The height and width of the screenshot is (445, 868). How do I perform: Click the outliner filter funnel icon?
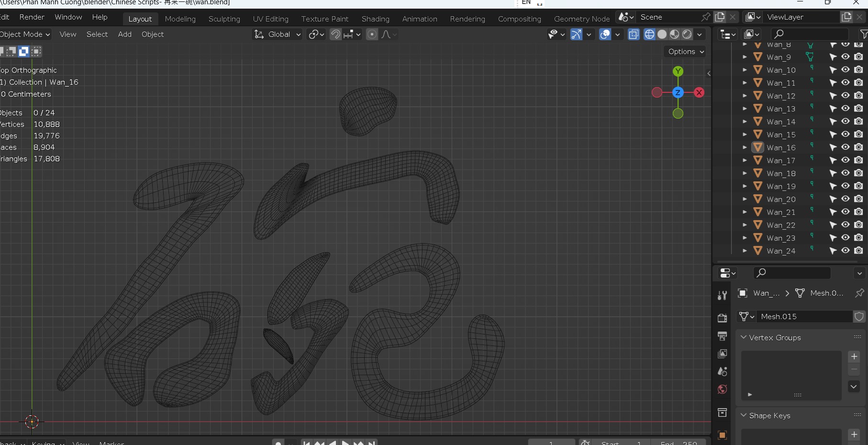(863, 34)
